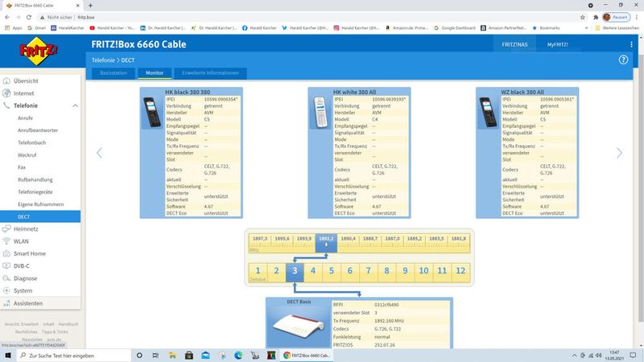The image size is (644, 362).
Task: Open Anrufe under Telefonie
Action: (25, 117)
